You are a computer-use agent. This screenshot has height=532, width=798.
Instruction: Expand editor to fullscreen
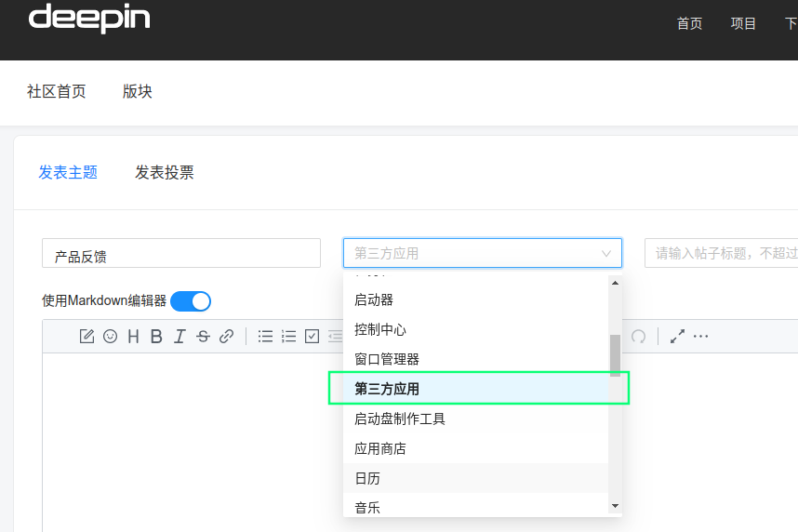[x=677, y=336]
